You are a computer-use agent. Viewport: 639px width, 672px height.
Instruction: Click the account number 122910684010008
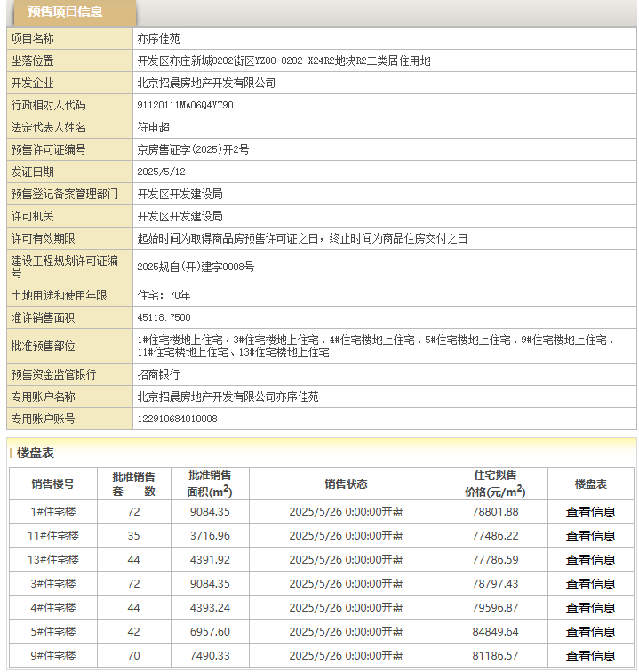[177, 419]
